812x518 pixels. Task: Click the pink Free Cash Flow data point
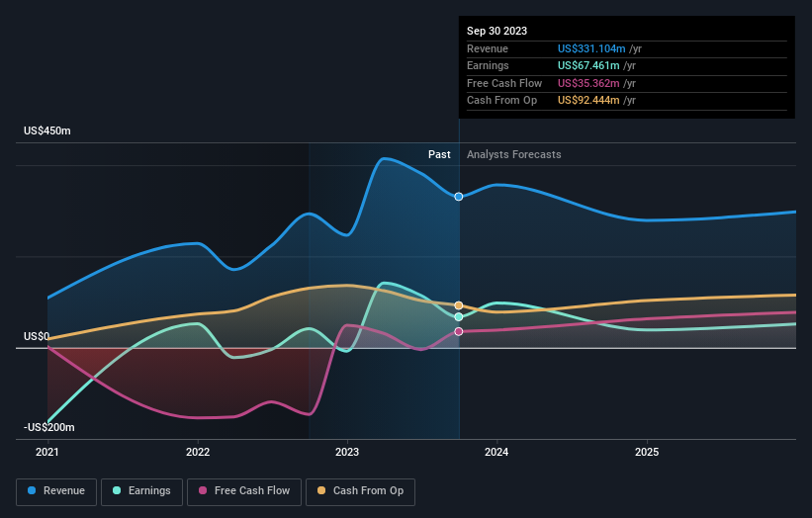459,332
